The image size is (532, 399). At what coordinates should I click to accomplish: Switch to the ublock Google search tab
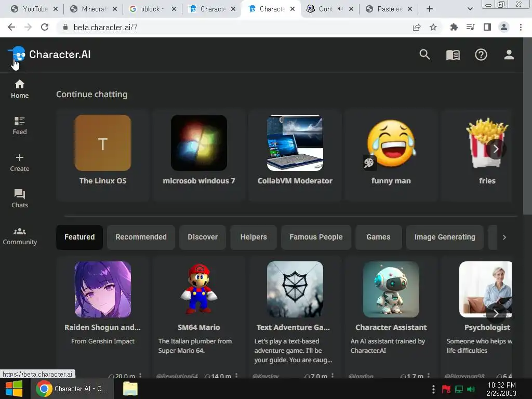point(153,9)
